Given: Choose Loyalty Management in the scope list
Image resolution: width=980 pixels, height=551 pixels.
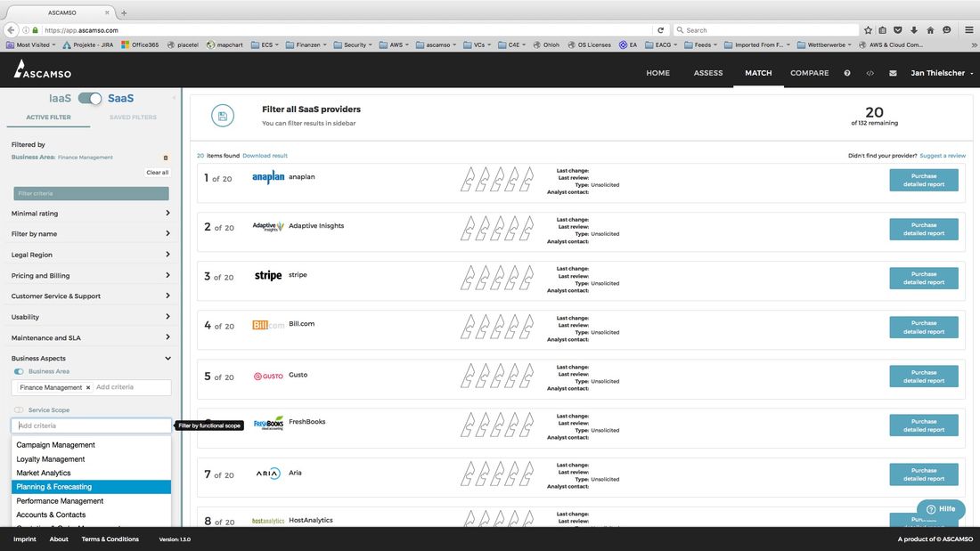Looking at the screenshot, I should pyautogui.click(x=91, y=459).
